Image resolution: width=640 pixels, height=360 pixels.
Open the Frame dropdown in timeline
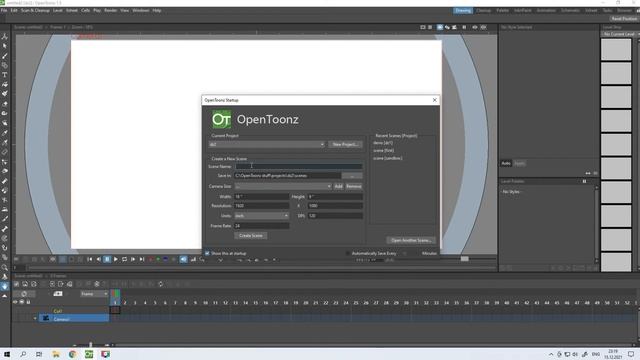pos(94,294)
